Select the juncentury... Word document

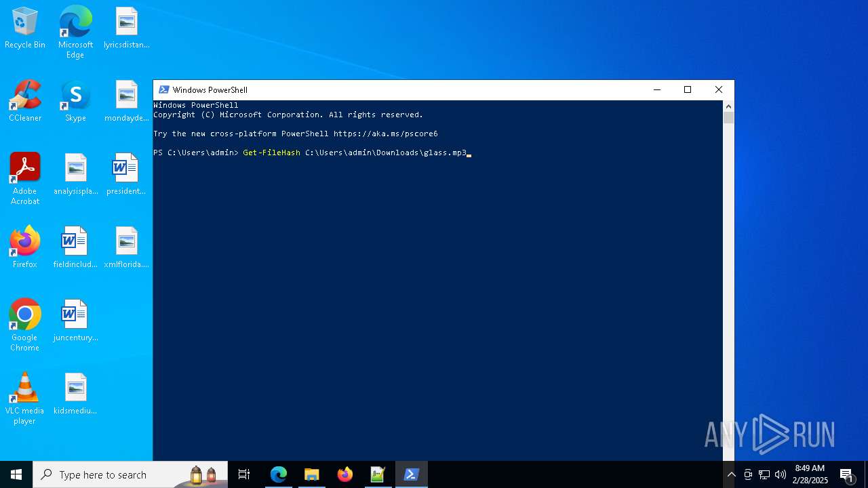tap(75, 321)
